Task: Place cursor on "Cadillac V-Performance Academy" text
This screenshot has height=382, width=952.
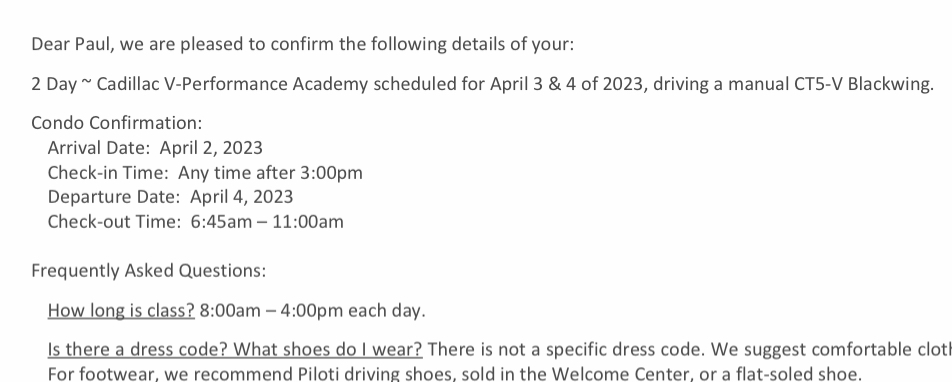Action: point(232,84)
